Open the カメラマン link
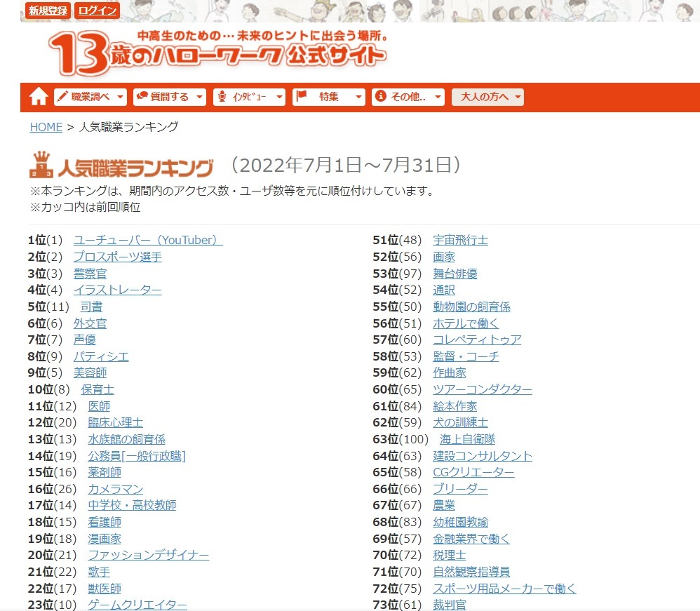This screenshot has width=700, height=611. 116,489
